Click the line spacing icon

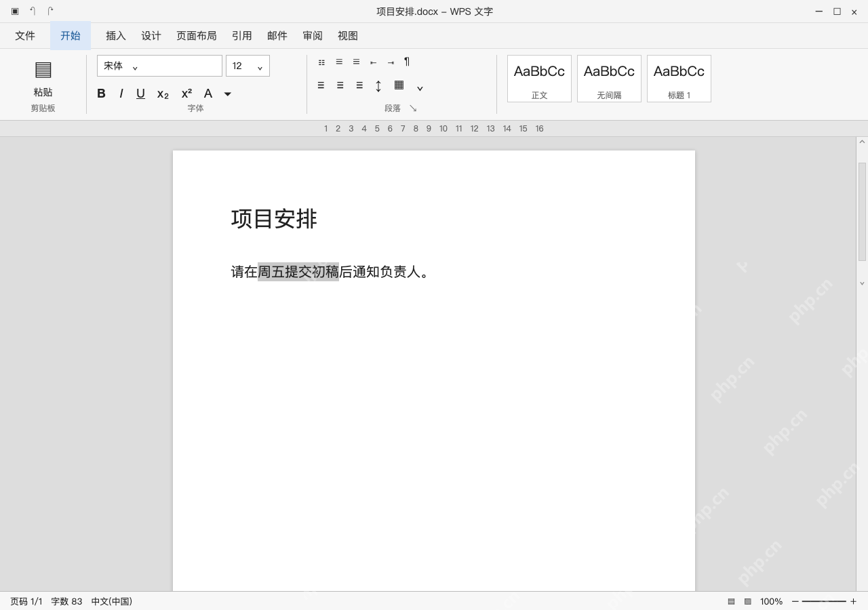(378, 85)
